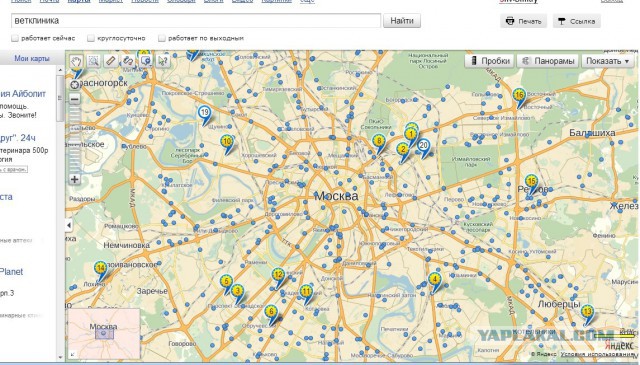
Task: Select the route building tool
Action: point(128,61)
